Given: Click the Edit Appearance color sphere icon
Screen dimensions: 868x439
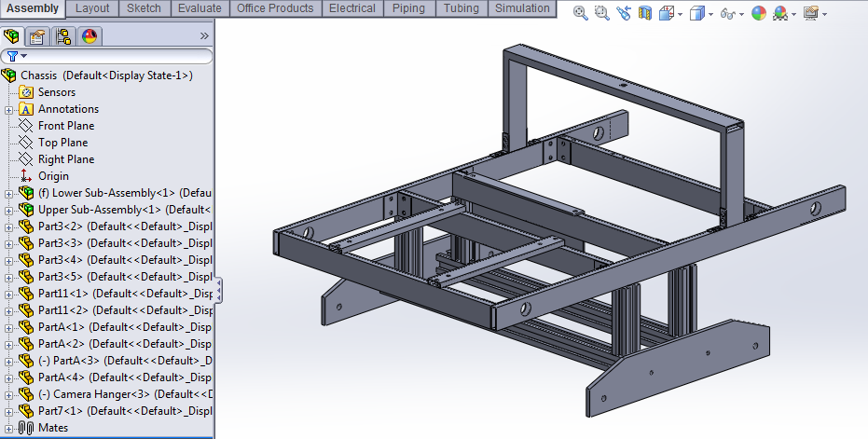Looking at the screenshot, I should 759,13.
